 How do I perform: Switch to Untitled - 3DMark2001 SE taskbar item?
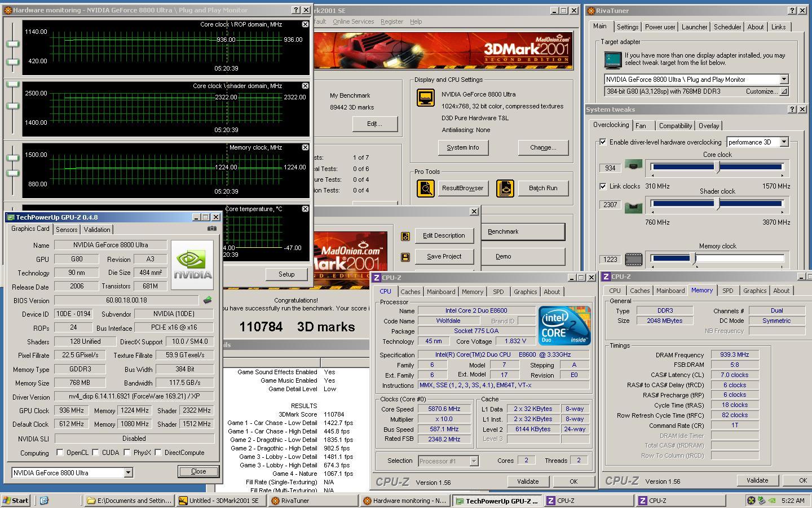221,500
